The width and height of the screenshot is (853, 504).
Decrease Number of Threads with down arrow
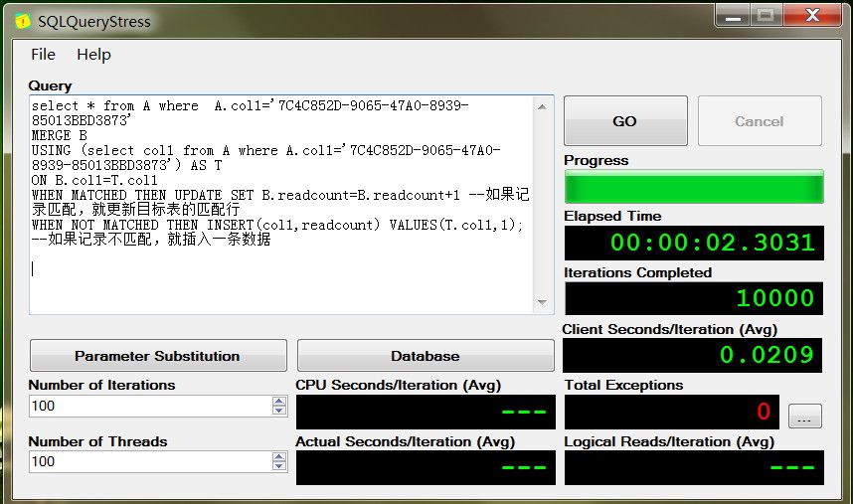coord(279,466)
